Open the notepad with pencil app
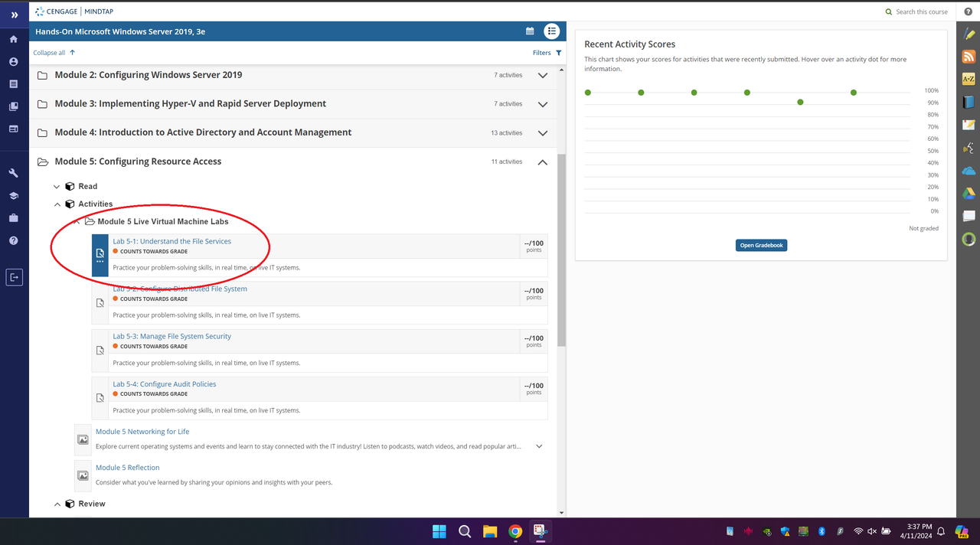Screen dimensions: 980x545 coord(969,125)
